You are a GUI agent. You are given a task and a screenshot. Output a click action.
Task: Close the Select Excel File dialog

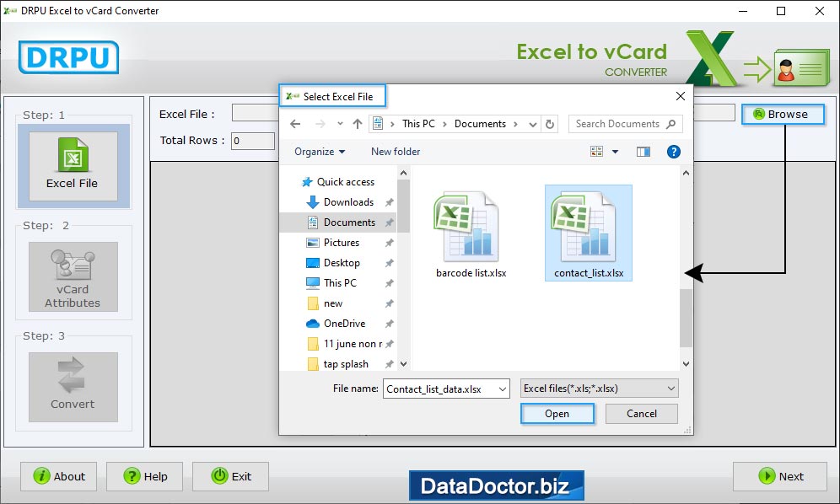click(x=681, y=96)
